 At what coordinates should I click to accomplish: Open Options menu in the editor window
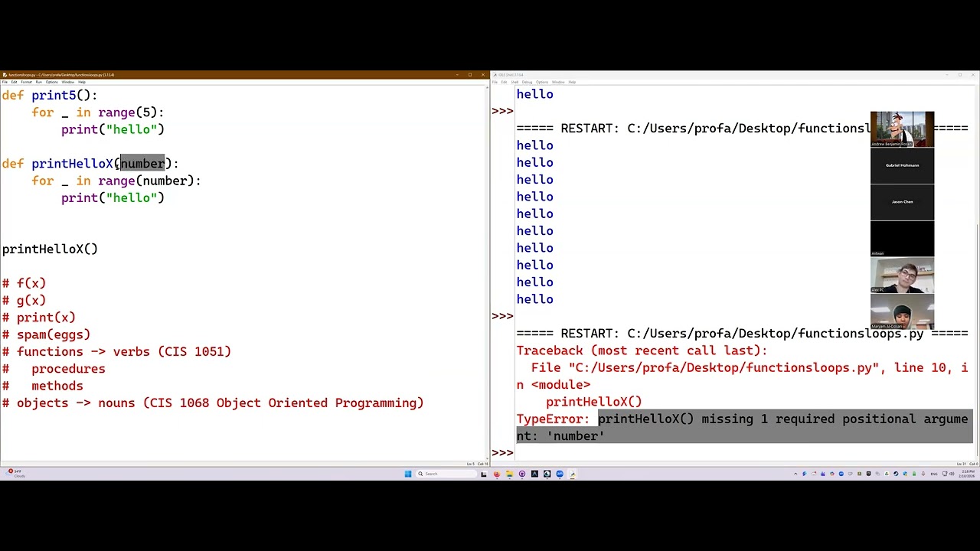tap(51, 82)
